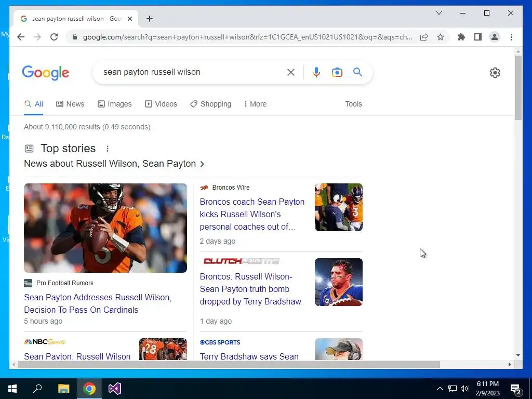
Task: Share this page icon in address bar
Action: (424, 37)
